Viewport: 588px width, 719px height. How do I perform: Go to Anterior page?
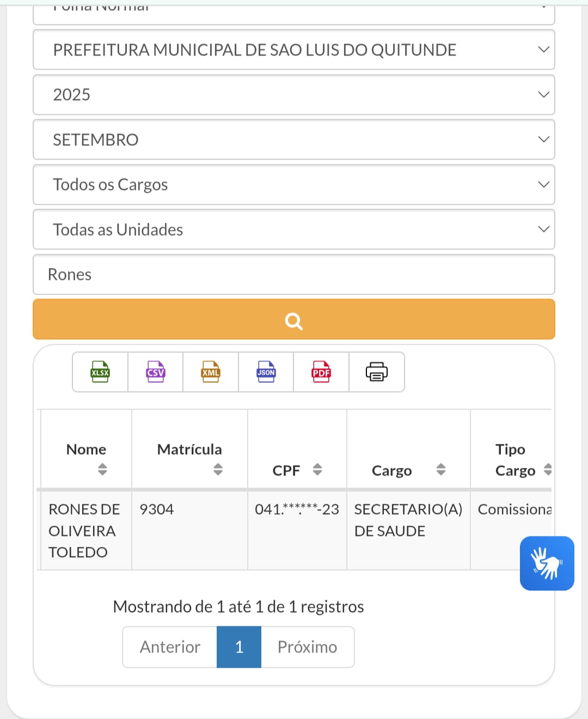[x=170, y=647]
